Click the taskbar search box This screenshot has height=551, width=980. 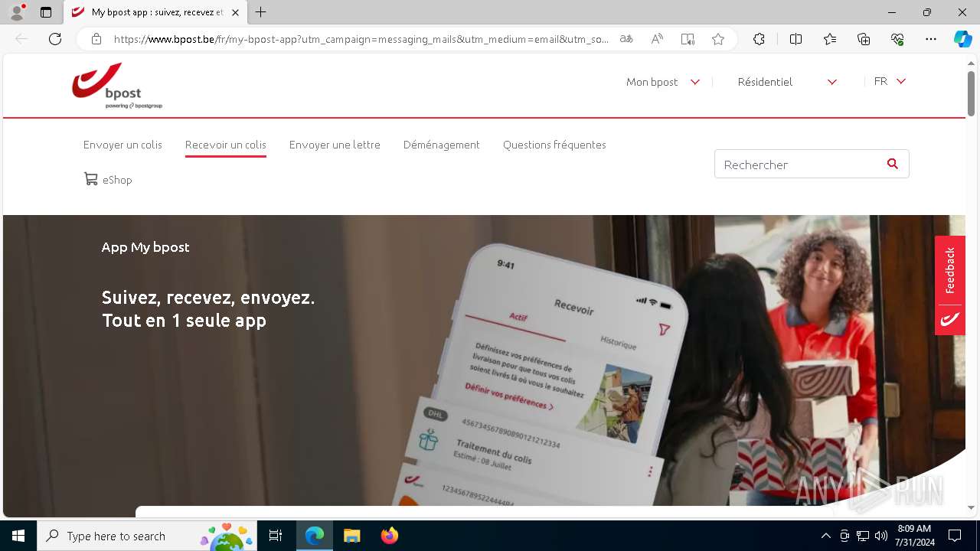148,536
